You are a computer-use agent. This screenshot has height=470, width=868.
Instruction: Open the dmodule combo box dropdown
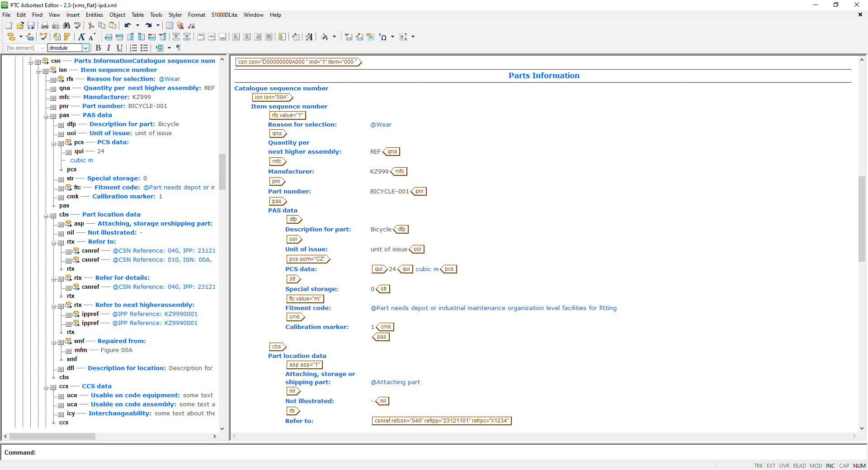click(x=85, y=48)
